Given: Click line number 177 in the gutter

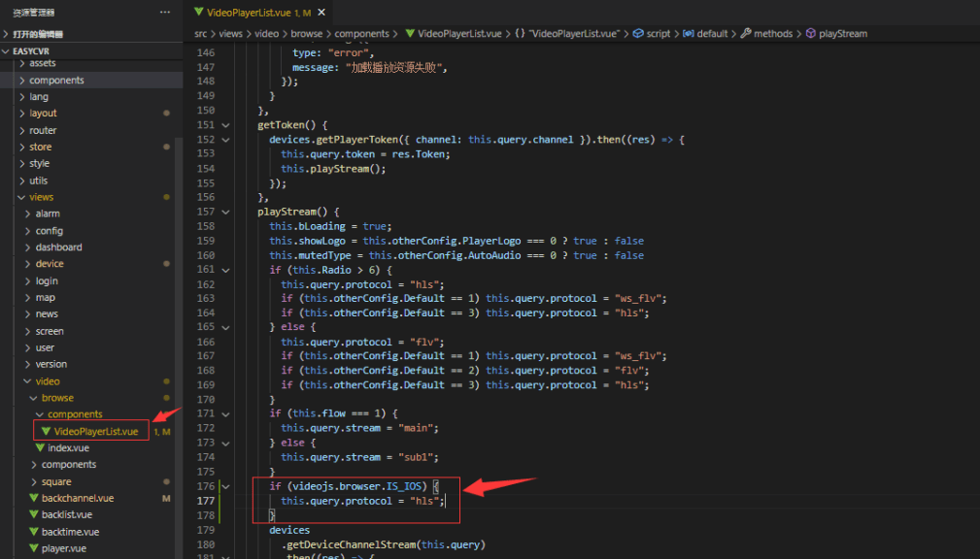Looking at the screenshot, I should point(205,501).
